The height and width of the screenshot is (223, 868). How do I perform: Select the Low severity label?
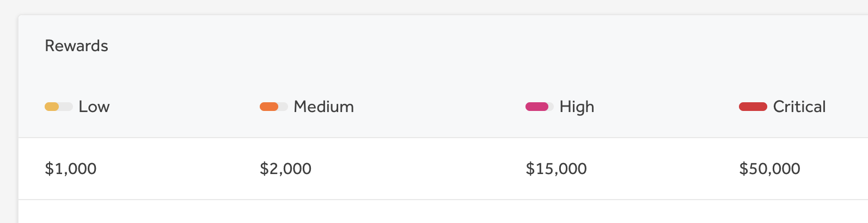tap(94, 107)
